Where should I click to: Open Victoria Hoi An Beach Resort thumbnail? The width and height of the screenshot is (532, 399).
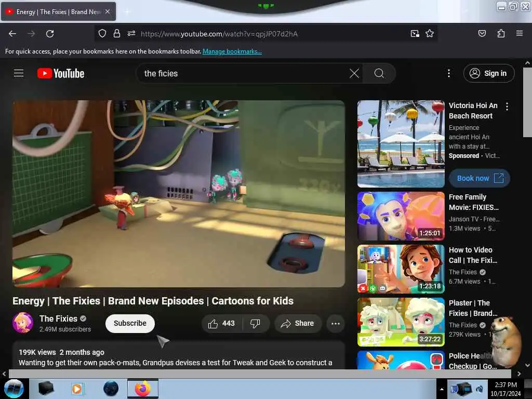click(x=401, y=144)
